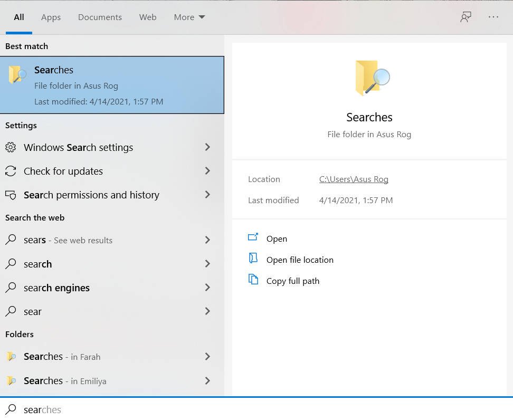Click Open in the preview pane
The image size is (513, 420).
277,239
